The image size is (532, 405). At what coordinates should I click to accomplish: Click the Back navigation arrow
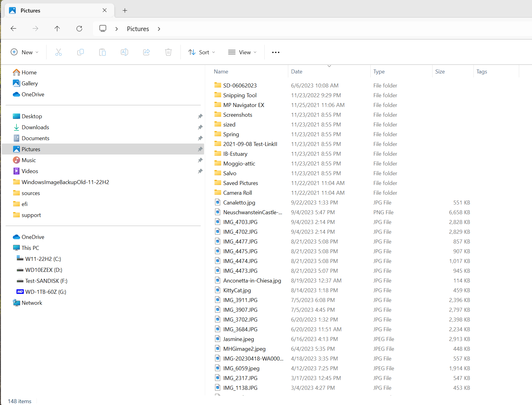(13, 28)
